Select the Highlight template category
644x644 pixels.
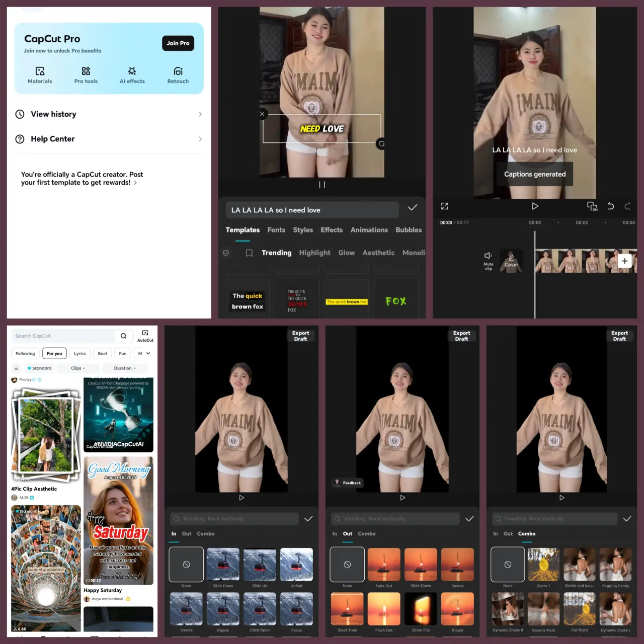click(315, 253)
